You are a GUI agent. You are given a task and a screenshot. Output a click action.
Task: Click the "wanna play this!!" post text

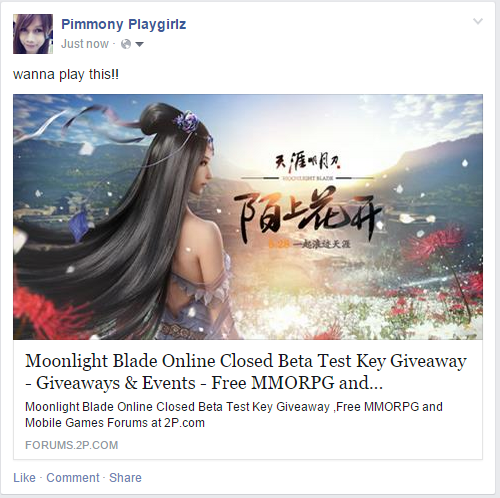click(x=66, y=74)
